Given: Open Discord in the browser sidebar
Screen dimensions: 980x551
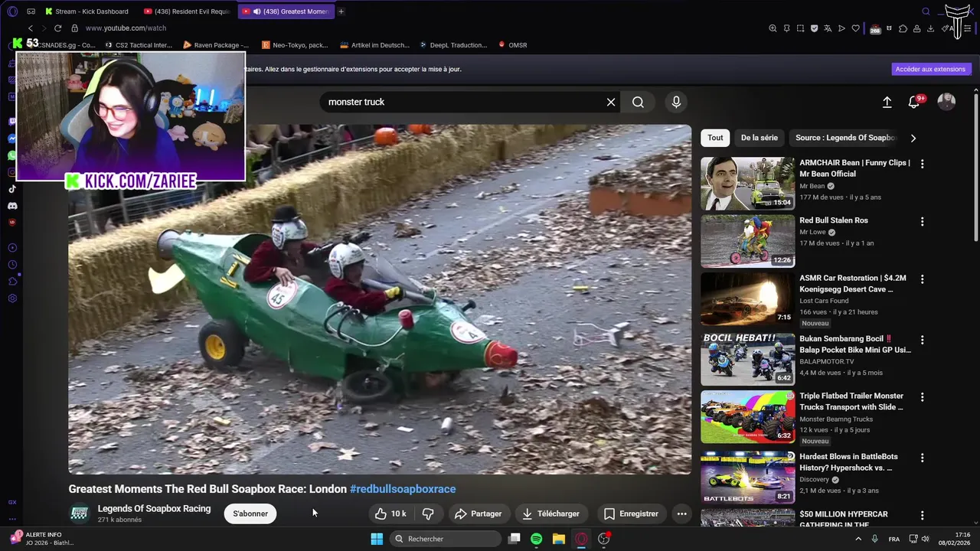Looking at the screenshot, I should click(12, 206).
